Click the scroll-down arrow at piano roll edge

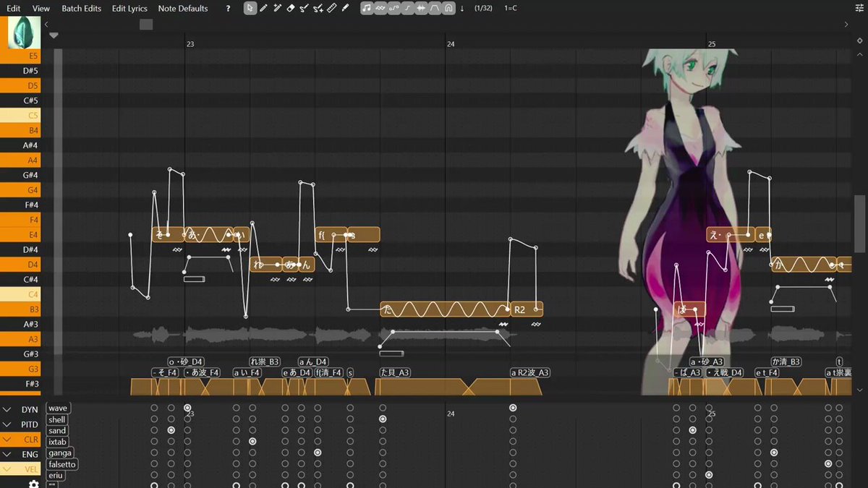pyautogui.click(x=859, y=389)
